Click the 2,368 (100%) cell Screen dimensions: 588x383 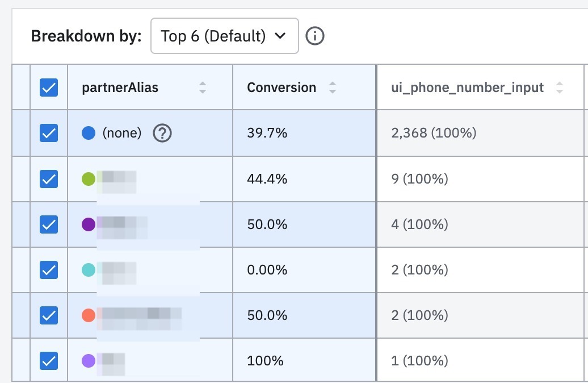click(434, 133)
